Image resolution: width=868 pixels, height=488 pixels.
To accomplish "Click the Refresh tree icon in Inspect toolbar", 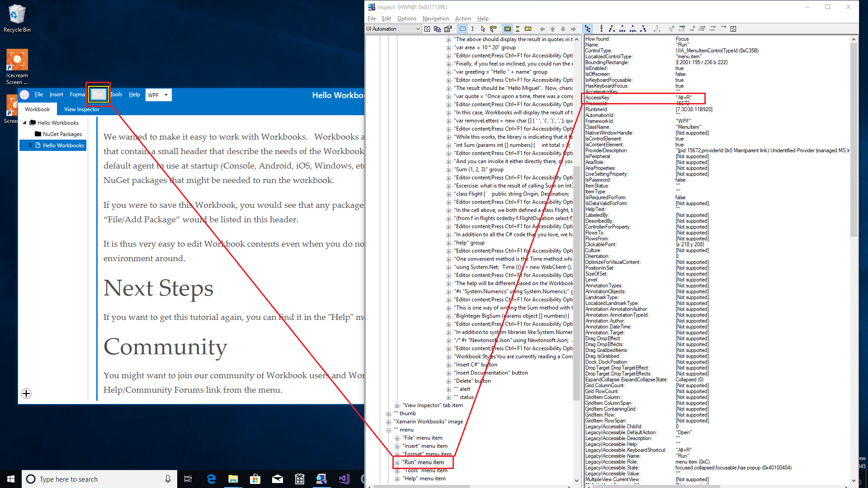I will 427,28.
